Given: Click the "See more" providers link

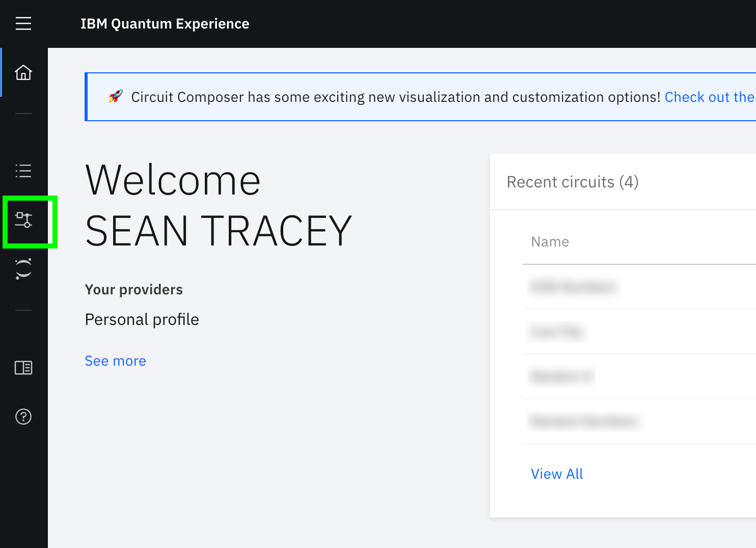Looking at the screenshot, I should [x=115, y=361].
